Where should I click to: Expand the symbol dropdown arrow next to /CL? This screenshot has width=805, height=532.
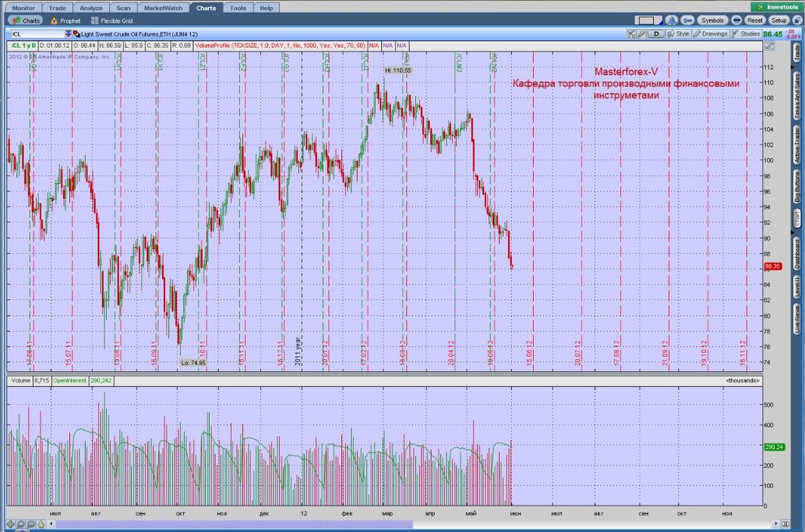point(67,34)
